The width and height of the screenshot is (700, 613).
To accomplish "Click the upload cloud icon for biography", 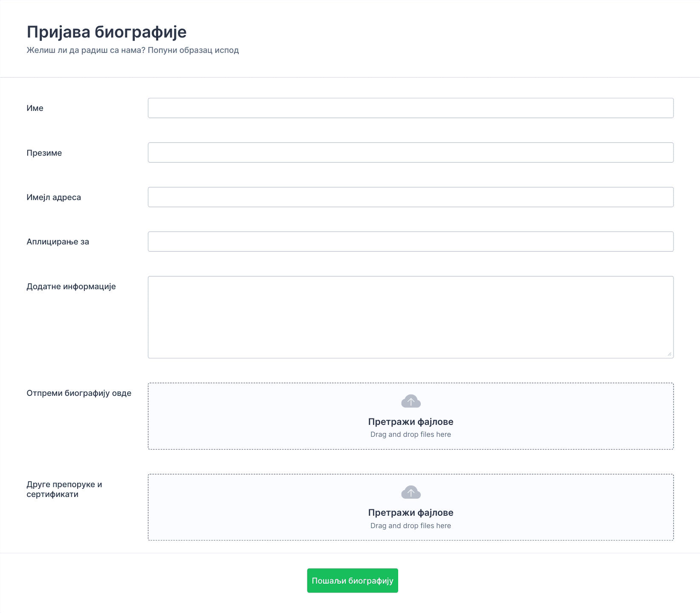I will pos(411,401).
